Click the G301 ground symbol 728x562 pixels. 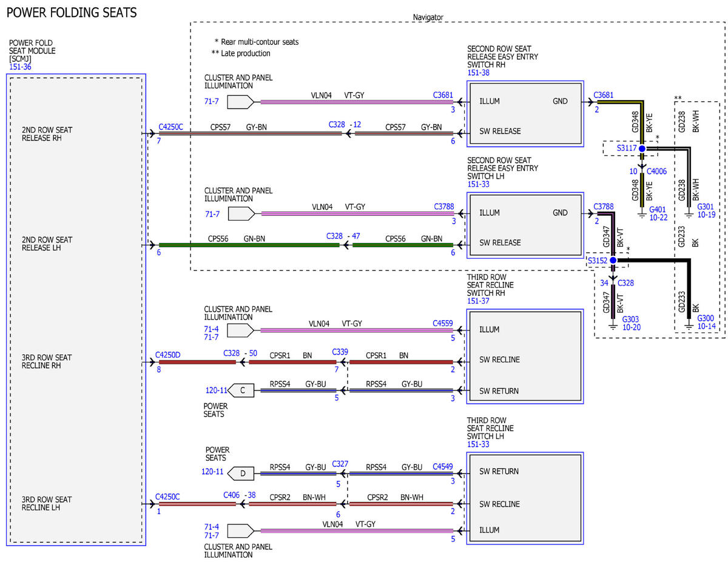pos(689,213)
